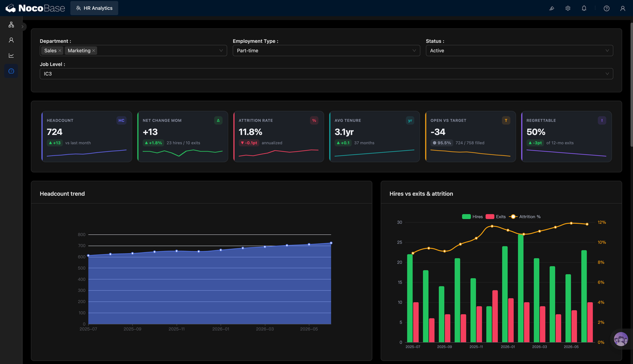
Task: Click the delta badge on Net Change card
Action: 218,121
